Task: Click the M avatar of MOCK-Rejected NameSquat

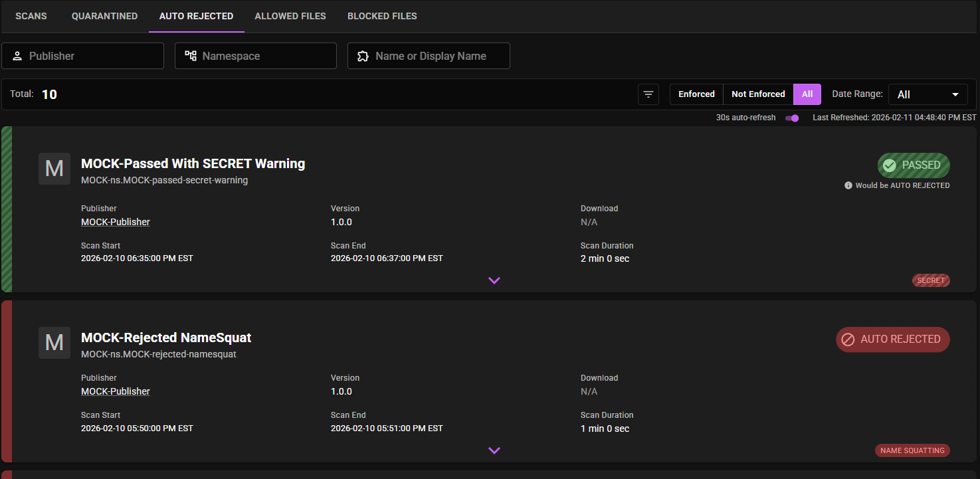Action: pyautogui.click(x=54, y=343)
